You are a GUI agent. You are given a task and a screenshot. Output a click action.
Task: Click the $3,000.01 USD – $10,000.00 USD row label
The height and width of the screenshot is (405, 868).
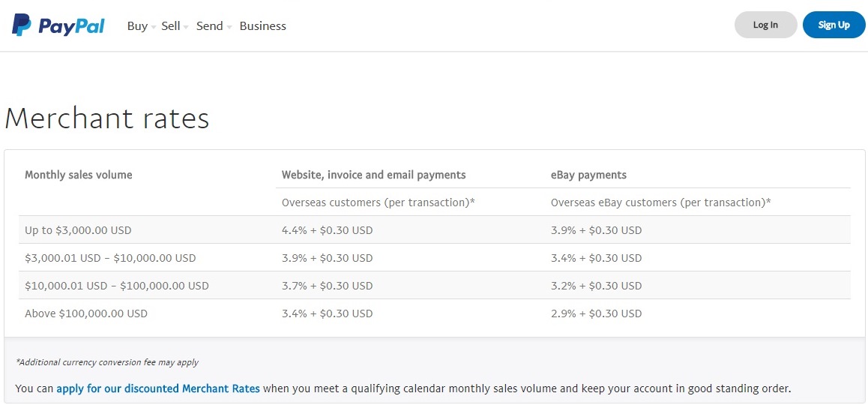pos(110,258)
